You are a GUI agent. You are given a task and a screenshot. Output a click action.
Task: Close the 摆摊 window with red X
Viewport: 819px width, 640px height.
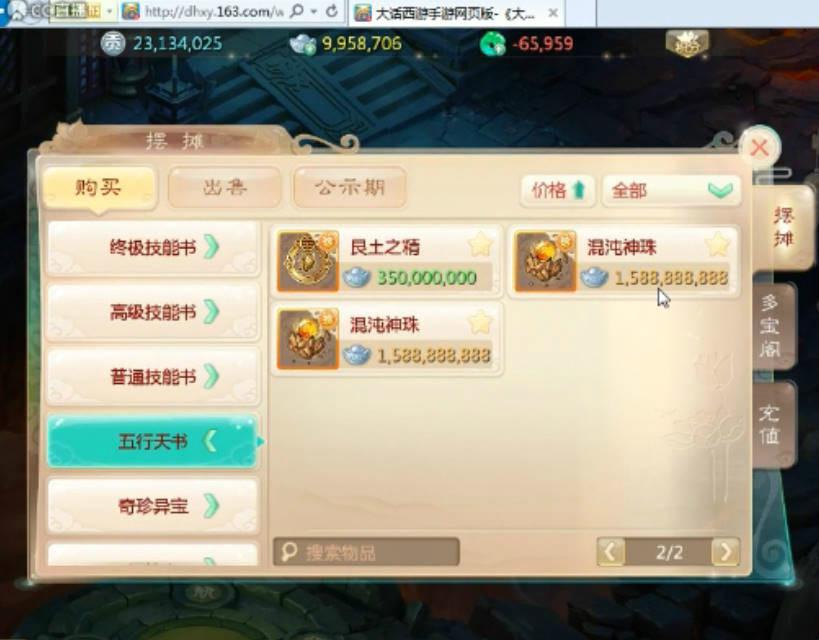[x=760, y=148]
